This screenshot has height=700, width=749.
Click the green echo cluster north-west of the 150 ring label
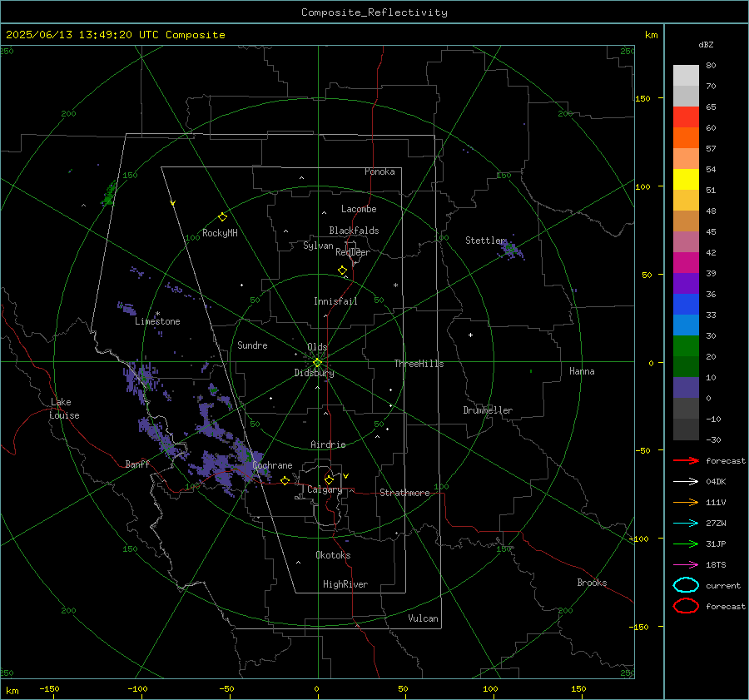(109, 193)
